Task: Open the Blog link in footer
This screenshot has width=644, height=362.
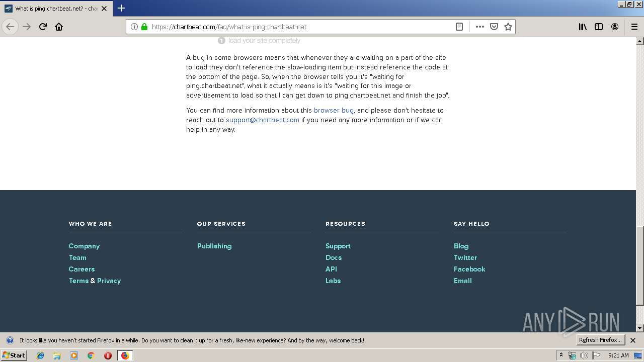Action: pos(461,246)
